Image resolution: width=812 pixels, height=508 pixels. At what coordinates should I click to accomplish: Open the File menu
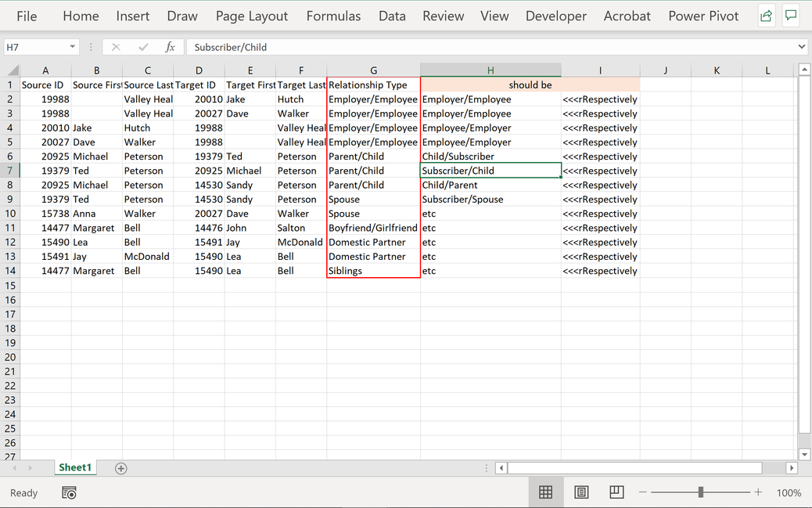tap(27, 16)
